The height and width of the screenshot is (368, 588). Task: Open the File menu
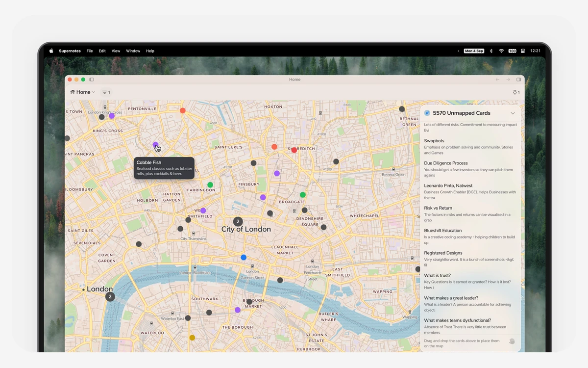[x=90, y=51]
